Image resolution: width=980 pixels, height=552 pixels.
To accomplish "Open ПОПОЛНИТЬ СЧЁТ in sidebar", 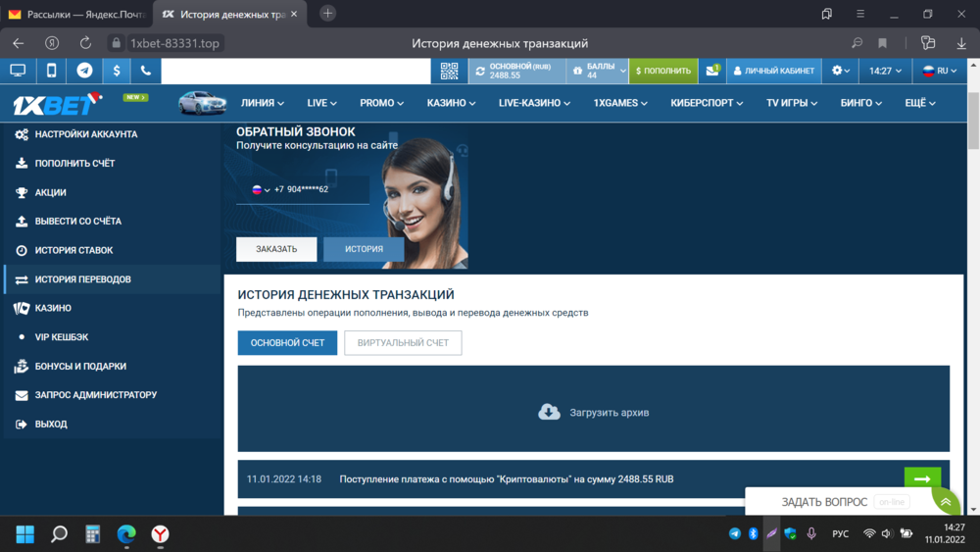I will tap(113, 163).
